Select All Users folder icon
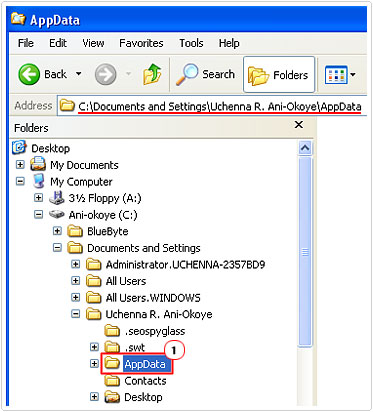373x412 pixels. coord(94,281)
